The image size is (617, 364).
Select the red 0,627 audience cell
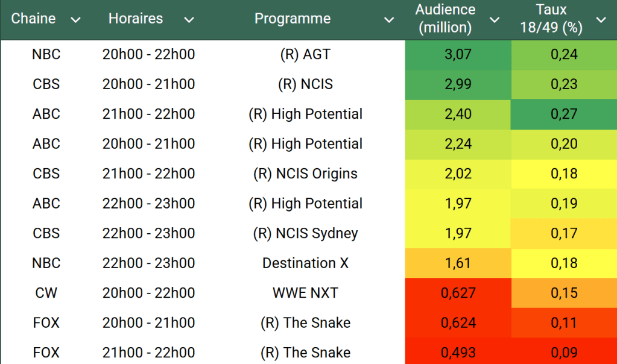458,293
